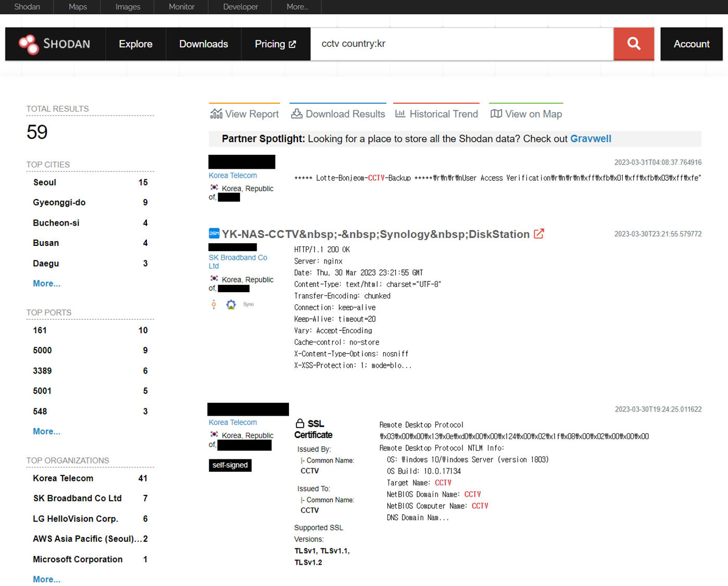Click timestamp 2023-03-30T19:24:25.011622
The image size is (728, 586).
(658, 409)
